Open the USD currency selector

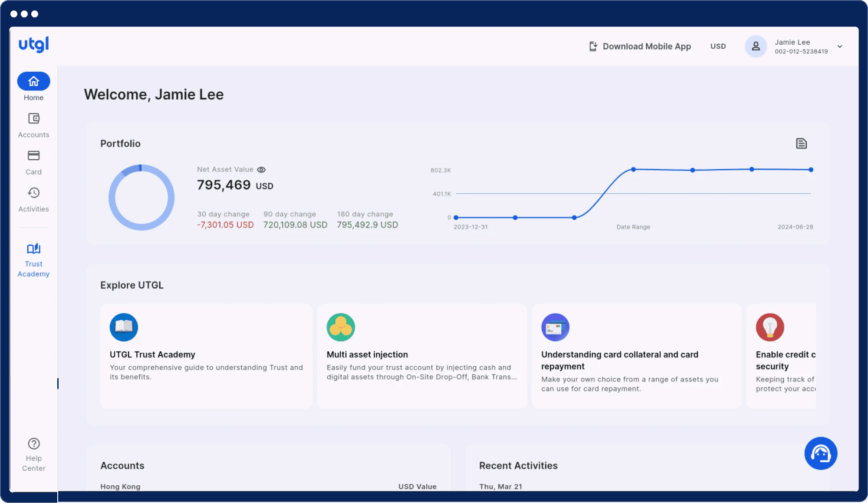pos(718,46)
